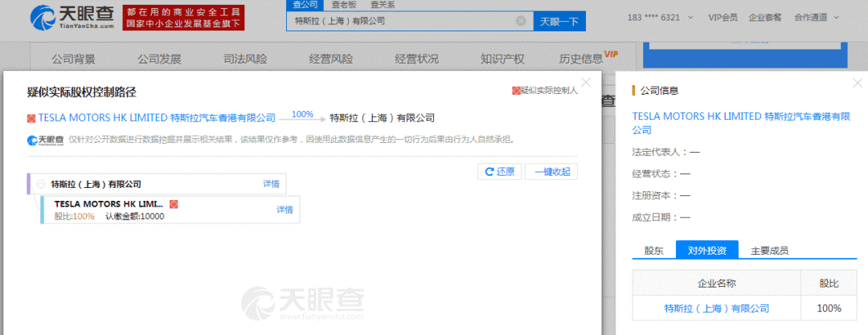Select the 查老板 search tab
This screenshot has height=335, width=868.
[344, 5]
